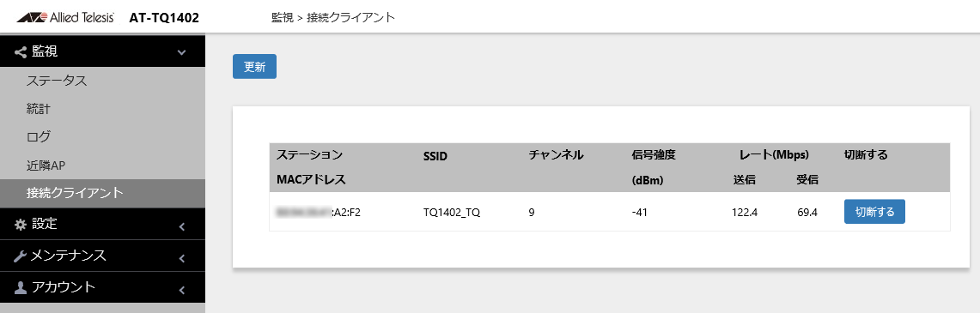Select 接続クライアント in the sidebar
The image size is (980, 313).
(x=102, y=193)
